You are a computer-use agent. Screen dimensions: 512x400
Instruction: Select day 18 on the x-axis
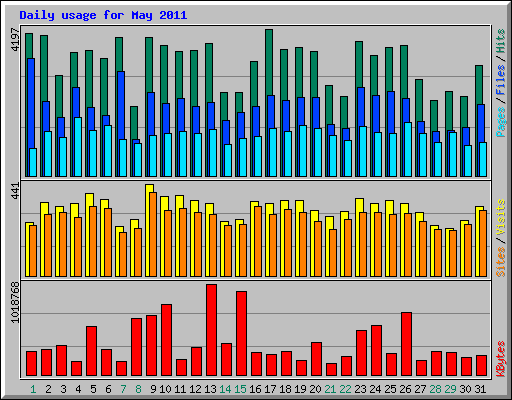tap(285, 389)
